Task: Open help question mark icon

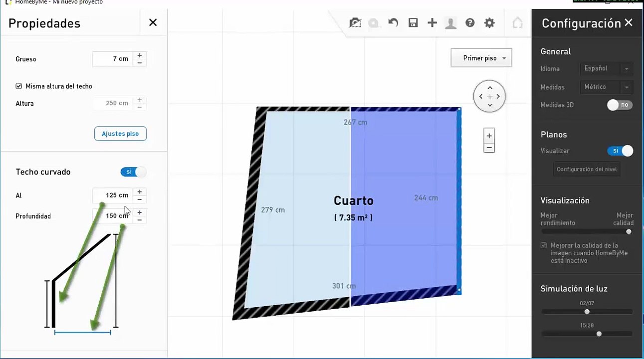Action: [470, 23]
